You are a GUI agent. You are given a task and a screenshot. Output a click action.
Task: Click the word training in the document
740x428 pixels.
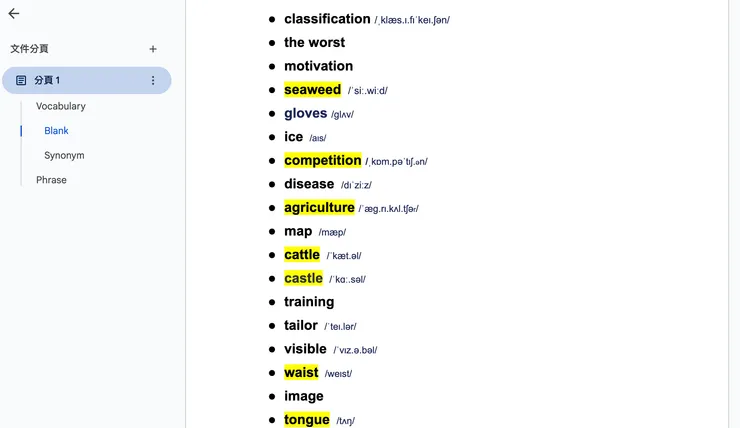(x=309, y=302)
